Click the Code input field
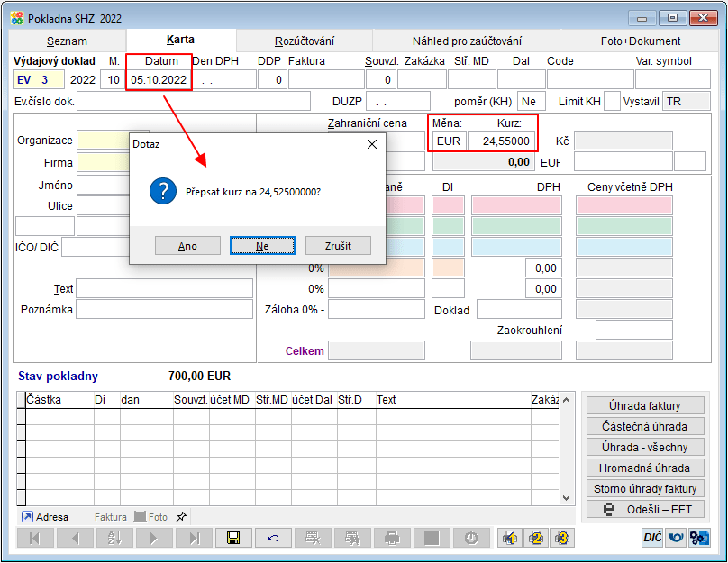The height and width of the screenshot is (563, 728). click(x=590, y=80)
